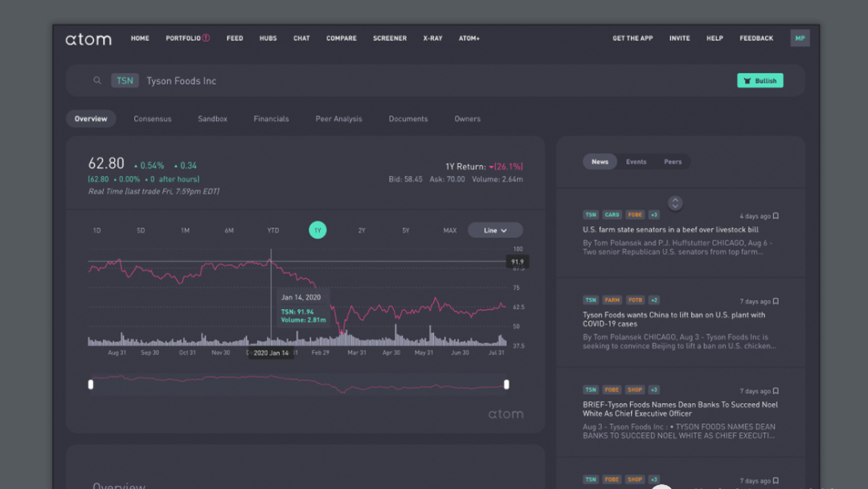Click the FARM ticker tag
Screen dimensions: 868x489
[x=612, y=300]
